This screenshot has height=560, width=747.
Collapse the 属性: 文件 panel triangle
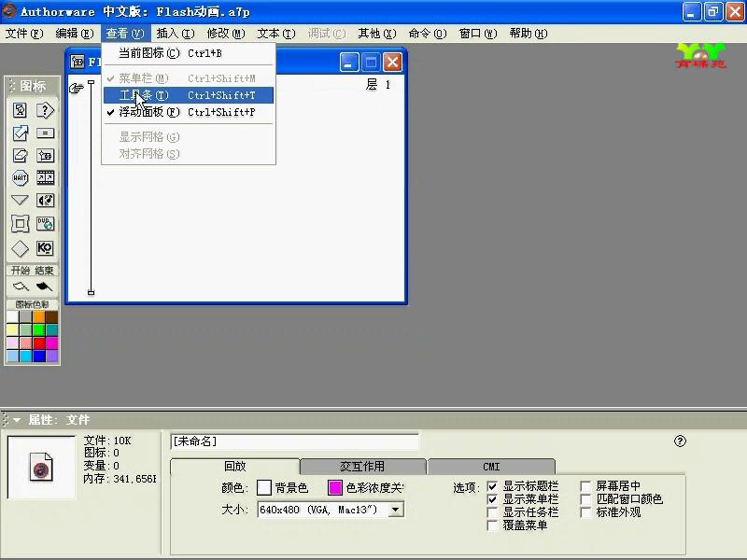[x=17, y=420]
